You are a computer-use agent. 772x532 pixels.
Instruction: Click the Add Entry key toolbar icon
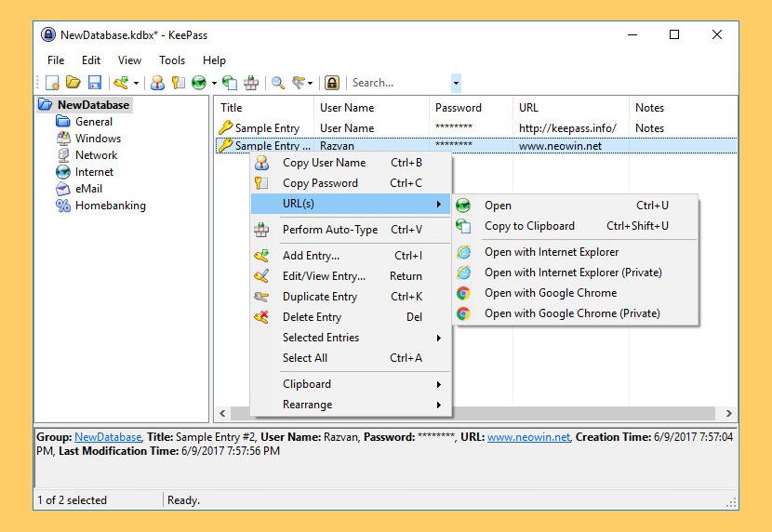tap(121, 83)
